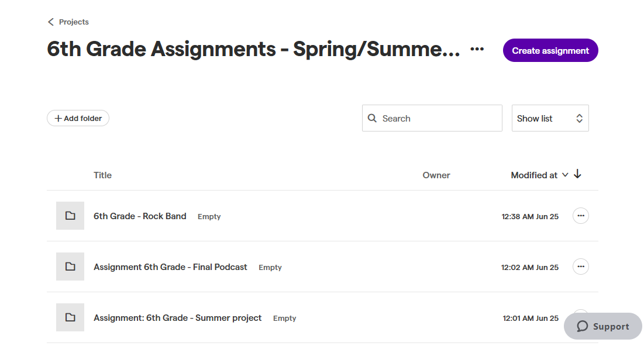Click the Projects breadcrumb link
Image resolution: width=644 pixels, height=346 pixels.
click(x=74, y=22)
